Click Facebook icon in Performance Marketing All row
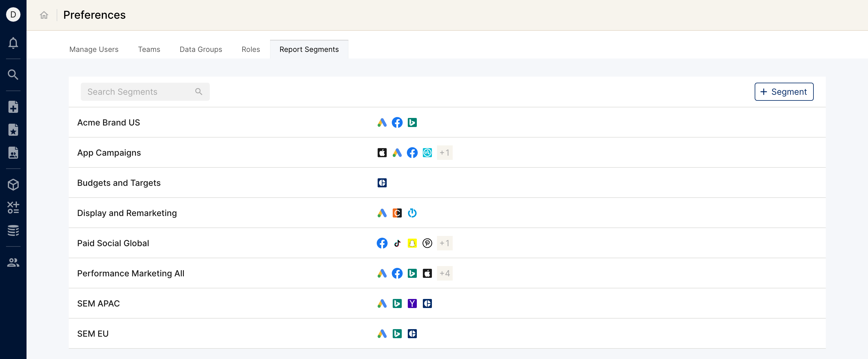This screenshot has width=868, height=359. click(x=397, y=273)
